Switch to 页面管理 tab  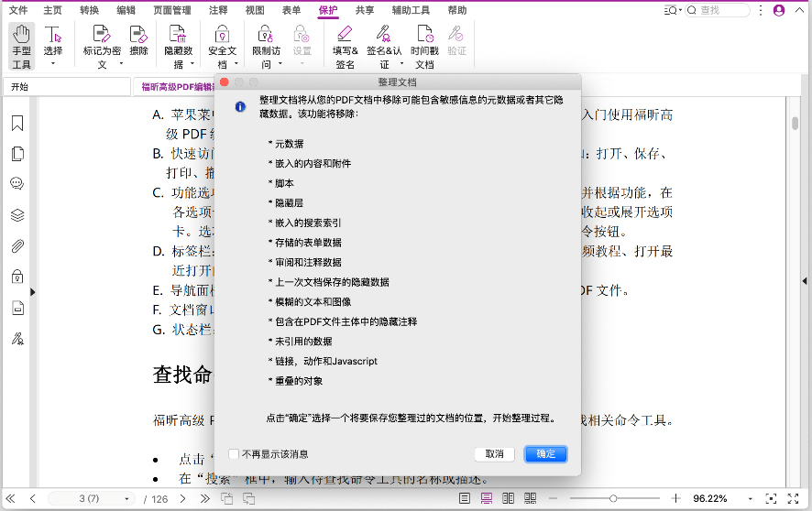click(x=172, y=10)
